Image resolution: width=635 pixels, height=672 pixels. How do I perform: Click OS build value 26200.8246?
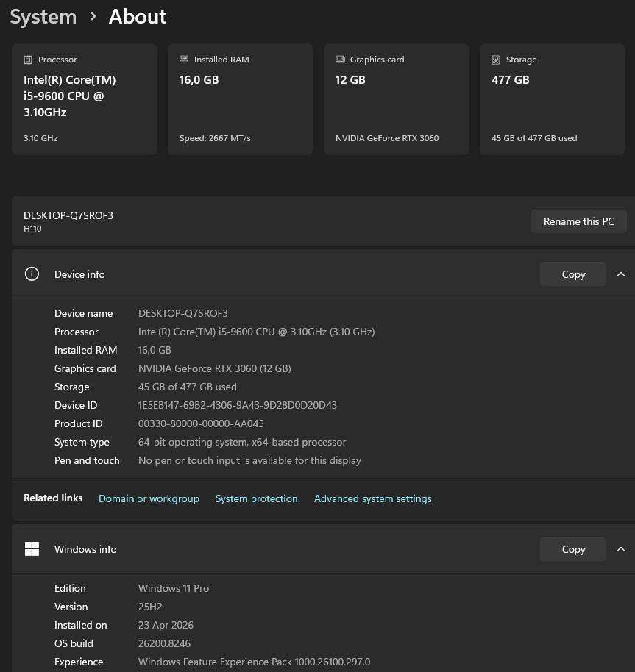[x=164, y=644]
